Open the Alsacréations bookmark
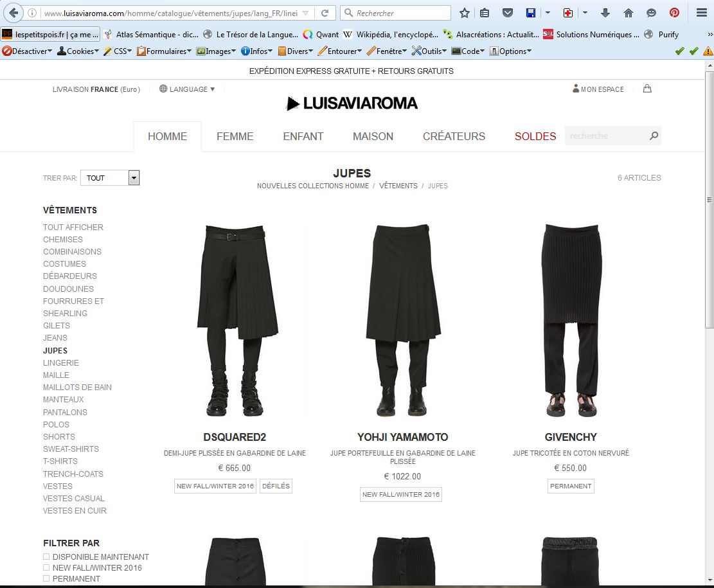Screen dimensions: 714x588 [x=491, y=34]
